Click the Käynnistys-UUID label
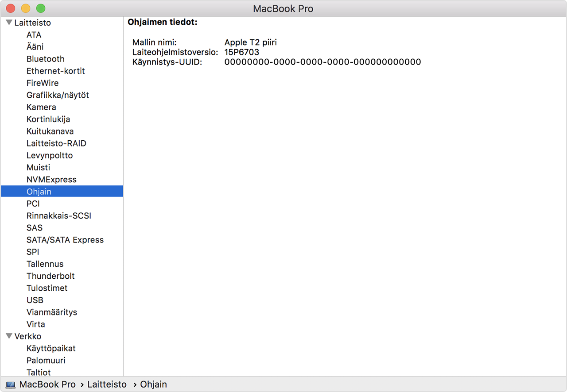The height and width of the screenshot is (392, 567). (167, 62)
